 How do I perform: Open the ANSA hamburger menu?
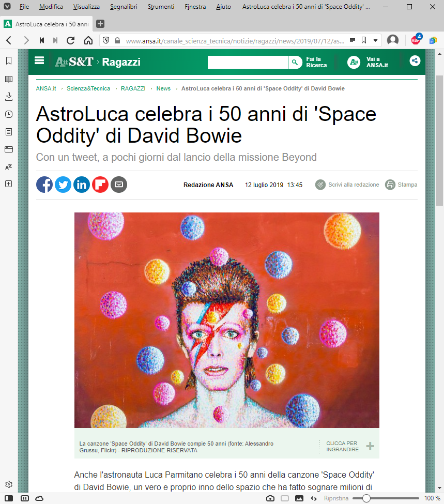point(39,60)
